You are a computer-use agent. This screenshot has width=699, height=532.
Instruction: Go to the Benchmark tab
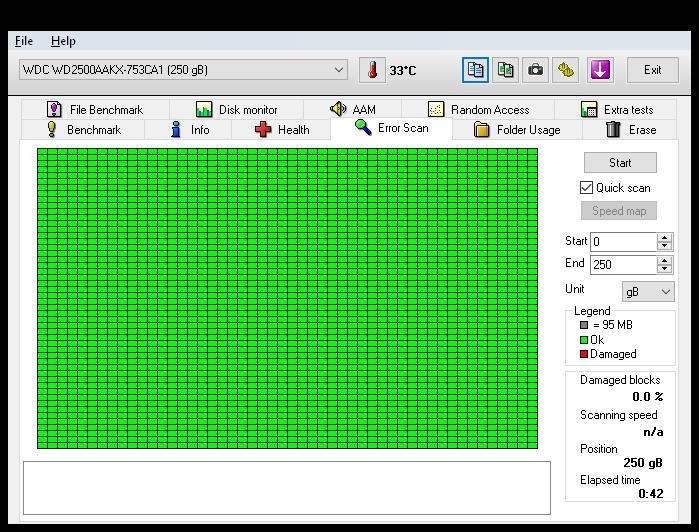click(x=83, y=130)
